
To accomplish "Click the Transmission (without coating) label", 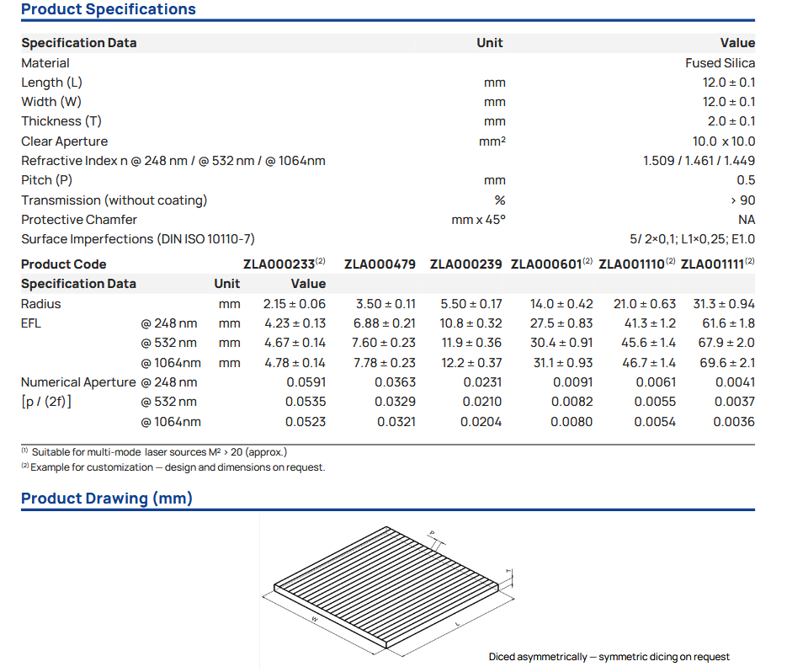I will [114, 200].
